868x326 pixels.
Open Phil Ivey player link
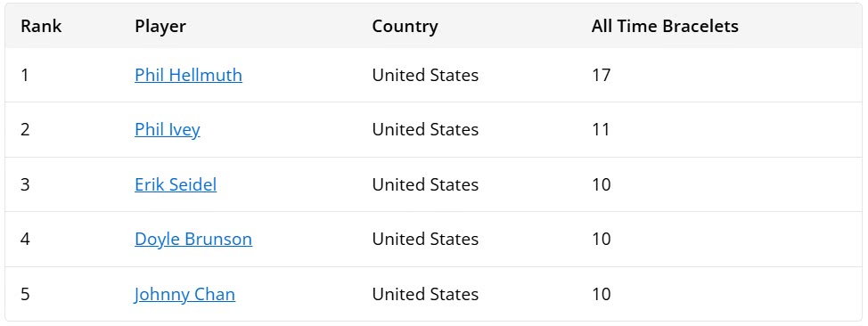168,129
